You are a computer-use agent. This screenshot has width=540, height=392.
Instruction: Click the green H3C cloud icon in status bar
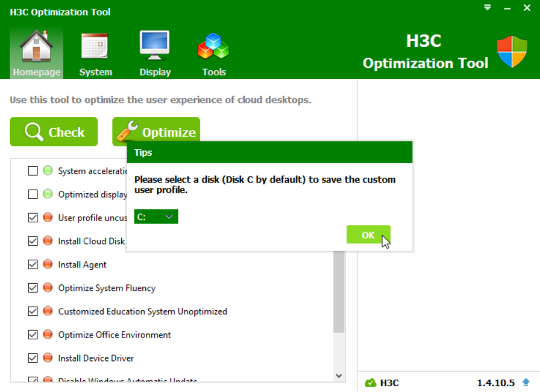(x=371, y=383)
